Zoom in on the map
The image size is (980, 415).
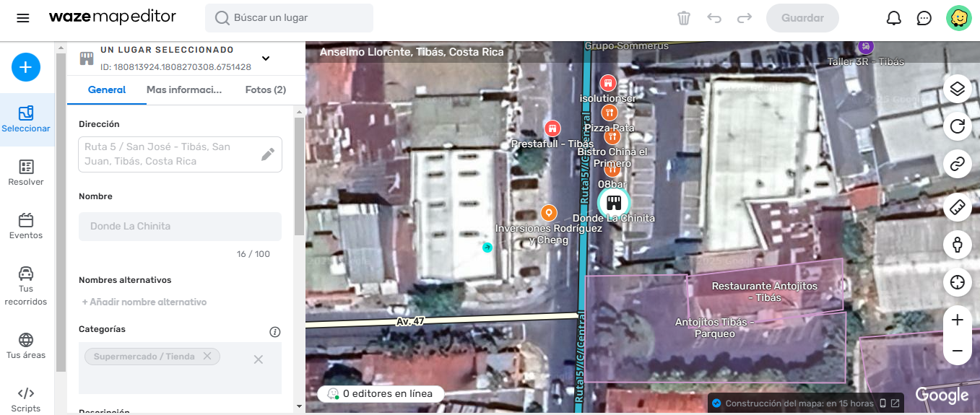coord(958,320)
